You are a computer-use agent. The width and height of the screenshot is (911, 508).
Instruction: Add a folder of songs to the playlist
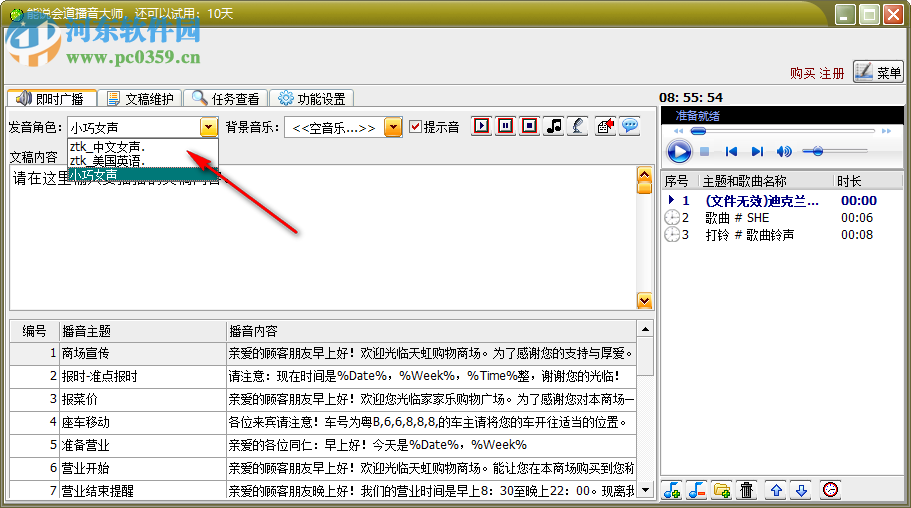coord(722,490)
